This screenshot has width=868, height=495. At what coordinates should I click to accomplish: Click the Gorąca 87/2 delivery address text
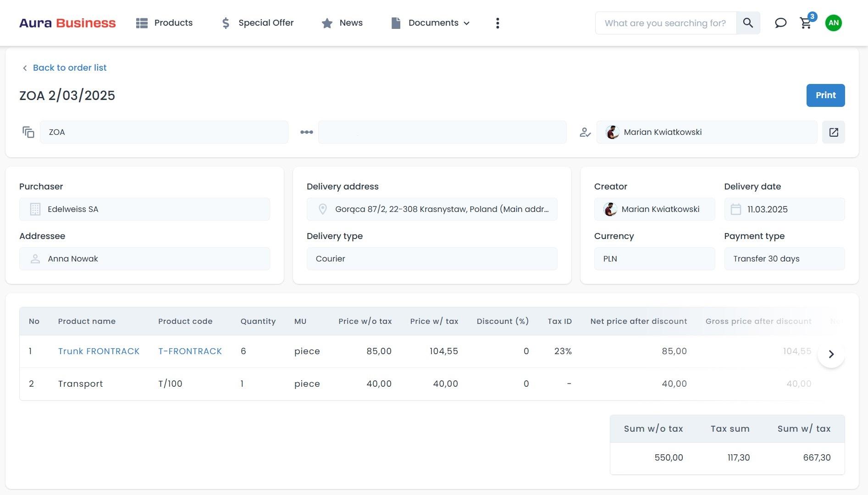[442, 209]
